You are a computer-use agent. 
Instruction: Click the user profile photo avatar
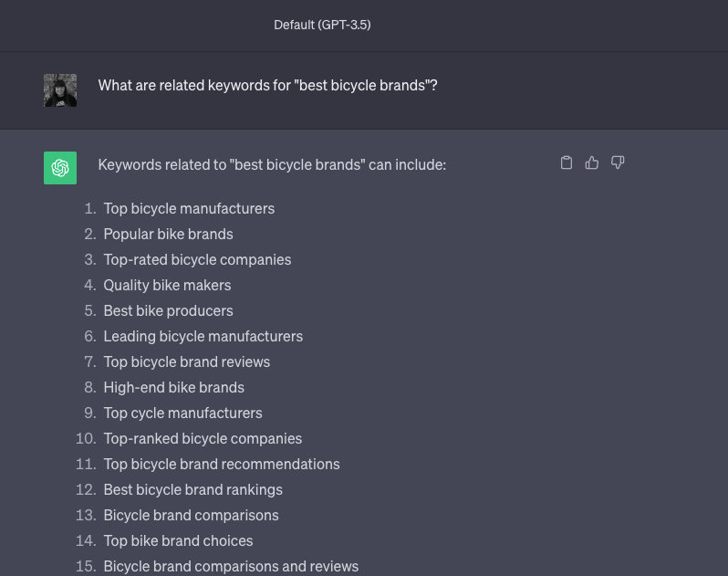[60, 90]
